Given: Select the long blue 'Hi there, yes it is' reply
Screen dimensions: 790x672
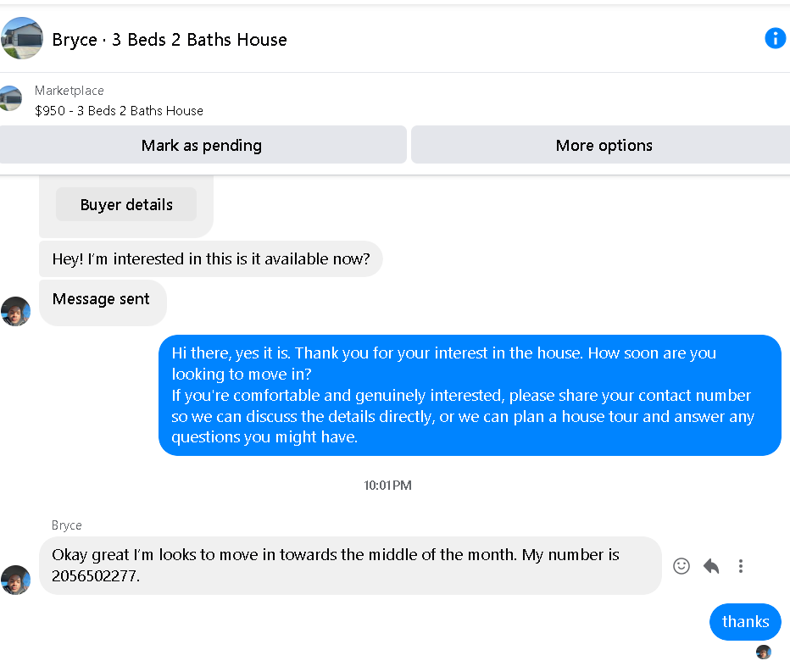Looking at the screenshot, I should click(470, 396).
